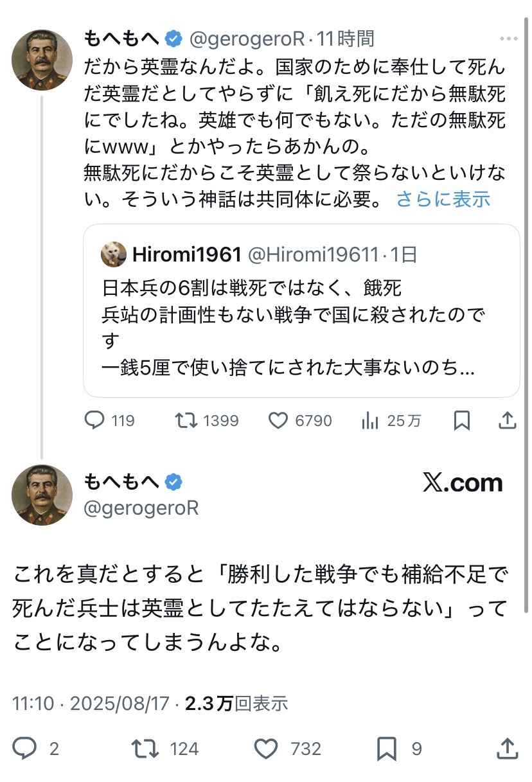The image size is (532, 782).
Task: Repost the top post with 1399 reposts
Action: [x=187, y=421]
